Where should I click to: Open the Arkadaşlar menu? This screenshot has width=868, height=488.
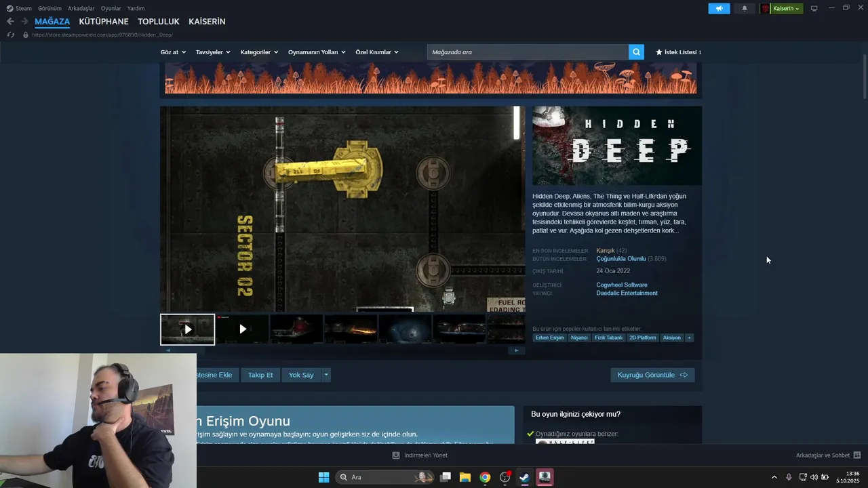click(81, 8)
